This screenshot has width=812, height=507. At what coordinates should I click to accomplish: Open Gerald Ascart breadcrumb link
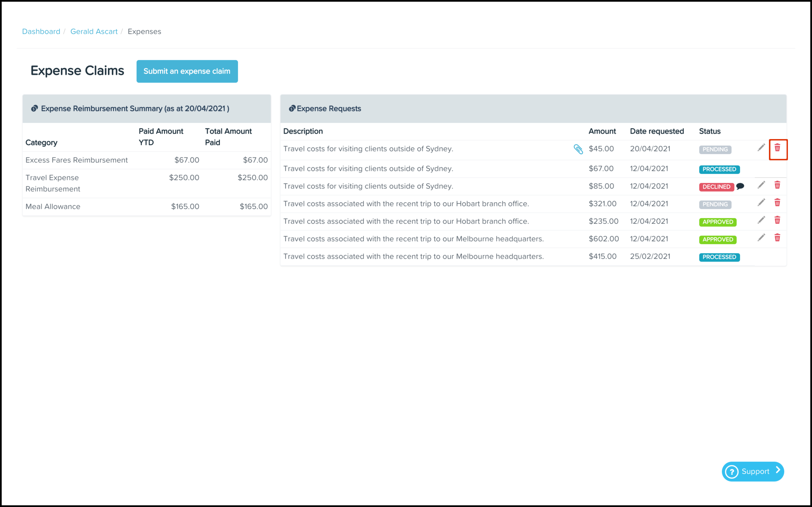click(x=94, y=31)
